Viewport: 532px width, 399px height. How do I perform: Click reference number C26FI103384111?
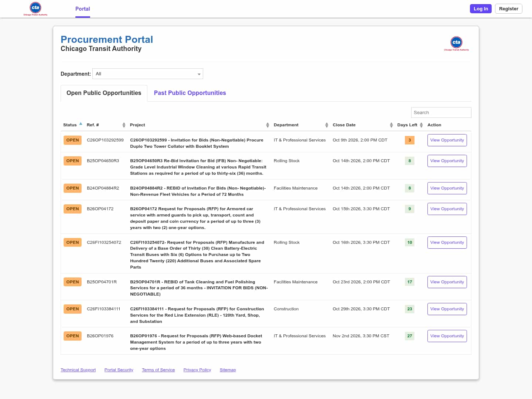pos(103,309)
